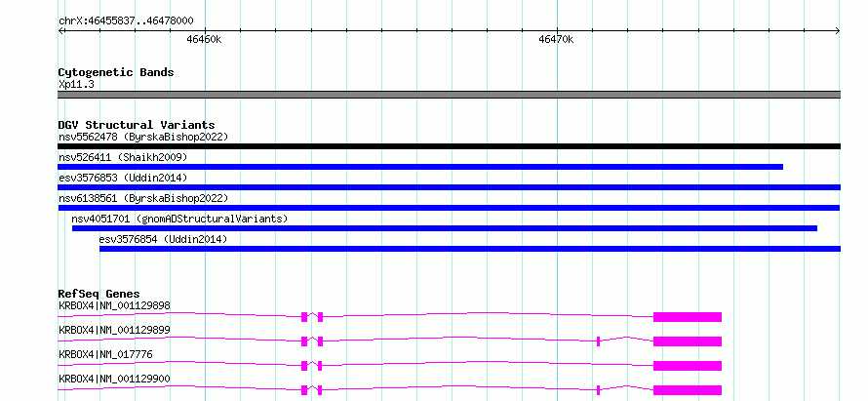This screenshot has width=868, height=401.
Task: Click the esv3576853 Uddin2014 variant bar
Action: (x=449, y=187)
